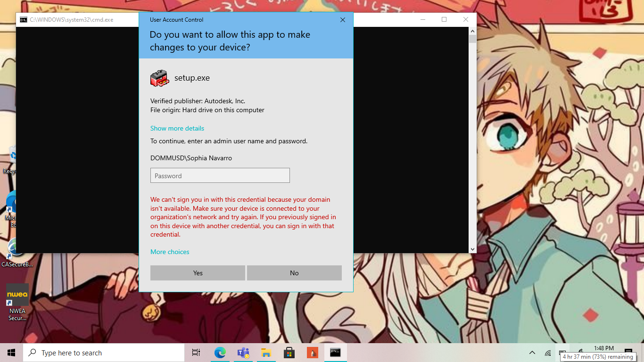The image size is (644, 362).
Task: Launch Microsoft Edge from taskbar
Action: (x=220, y=353)
